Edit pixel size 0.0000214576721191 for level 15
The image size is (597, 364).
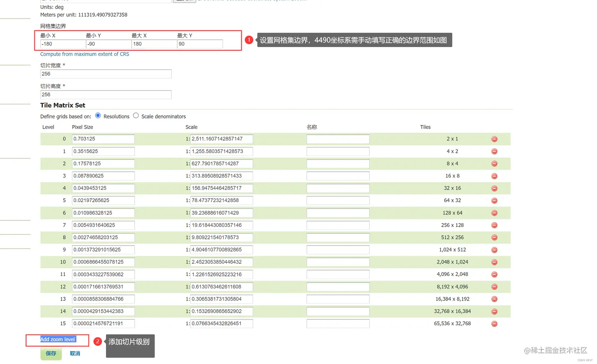[x=103, y=324]
